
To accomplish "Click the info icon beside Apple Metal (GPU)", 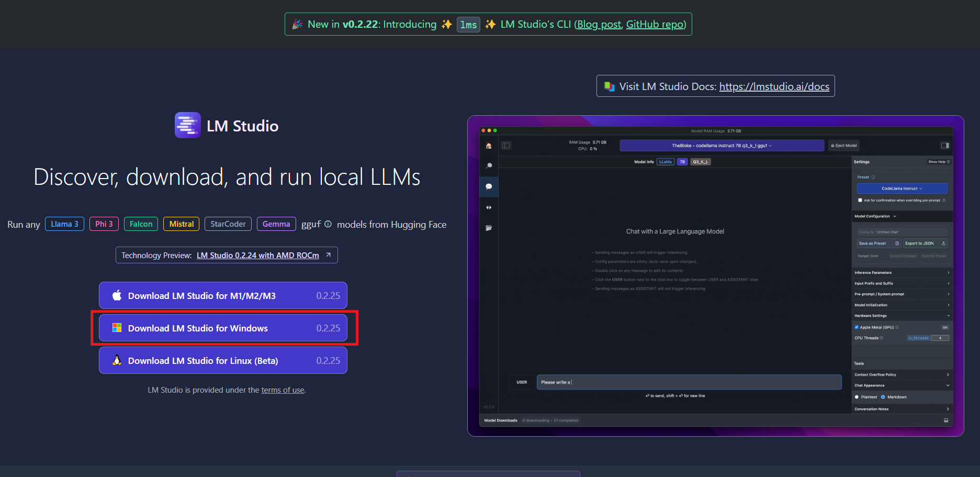I will 897,327.
